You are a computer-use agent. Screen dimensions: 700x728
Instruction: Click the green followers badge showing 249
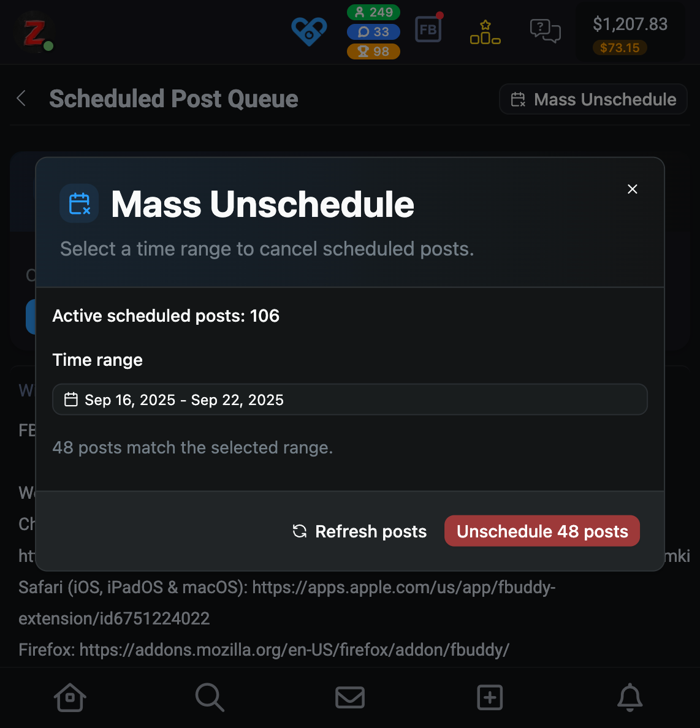pyautogui.click(x=373, y=12)
